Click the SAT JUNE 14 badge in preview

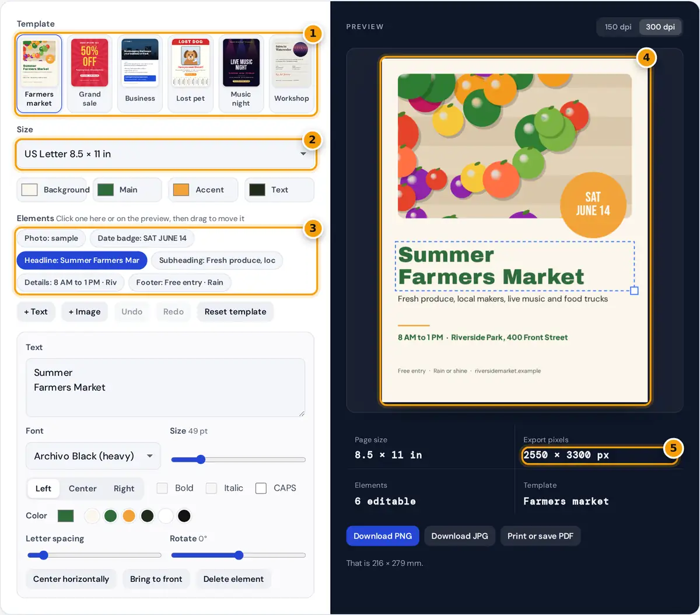point(593,205)
